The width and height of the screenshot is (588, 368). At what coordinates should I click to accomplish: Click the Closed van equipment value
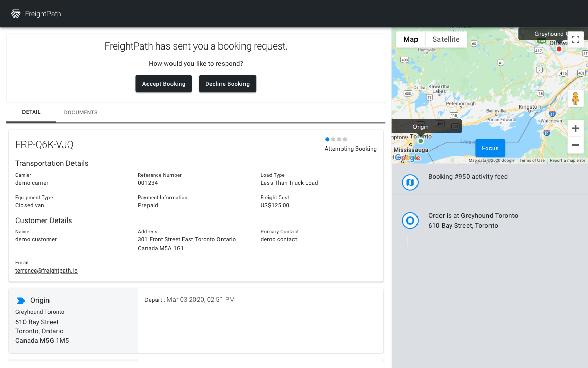tap(30, 205)
